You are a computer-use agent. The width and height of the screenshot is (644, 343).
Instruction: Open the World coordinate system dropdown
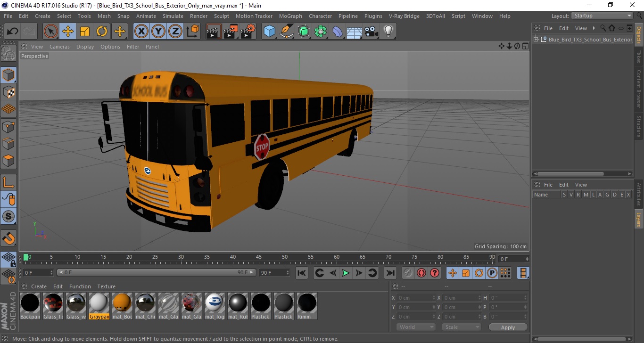pos(416,327)
